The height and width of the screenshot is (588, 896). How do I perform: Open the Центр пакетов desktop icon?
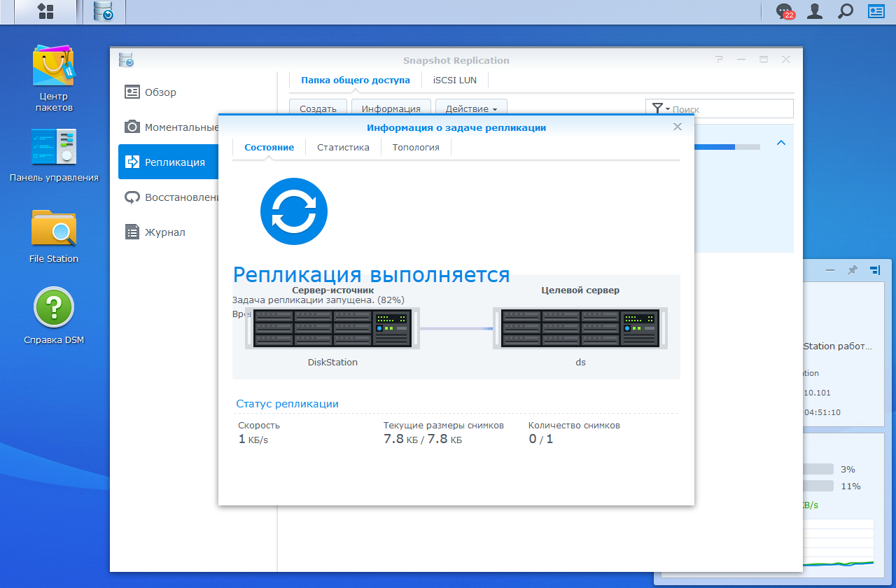[54, 78]
